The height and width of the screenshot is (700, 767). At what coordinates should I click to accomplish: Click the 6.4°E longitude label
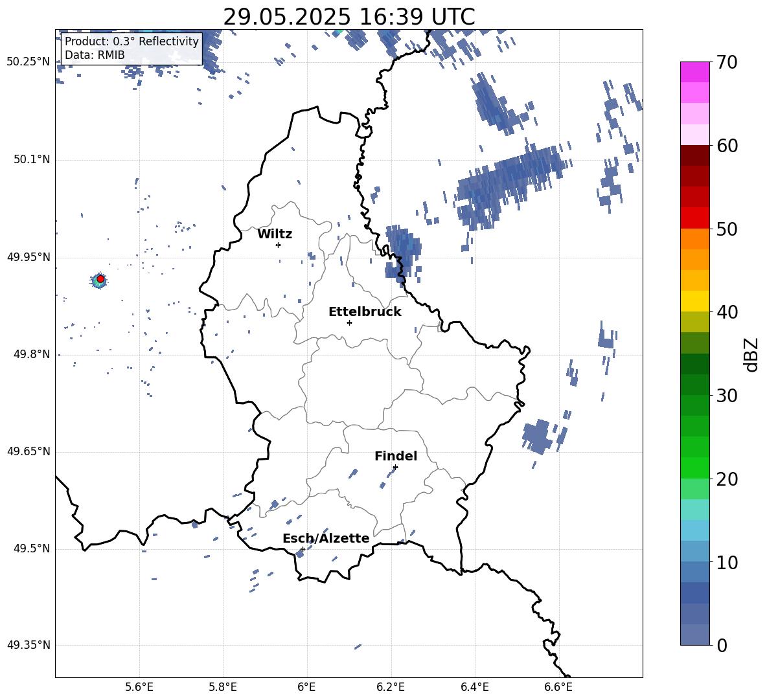click(x=474, y=687)
